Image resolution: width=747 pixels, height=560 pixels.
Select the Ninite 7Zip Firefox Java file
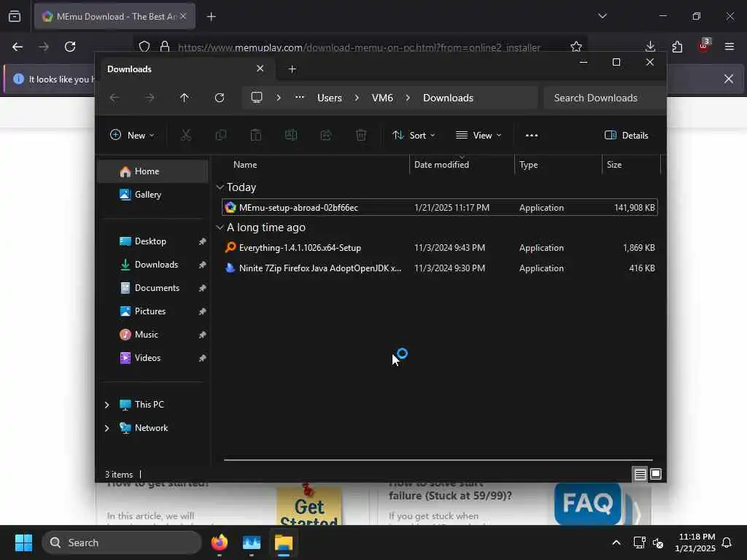440,268
